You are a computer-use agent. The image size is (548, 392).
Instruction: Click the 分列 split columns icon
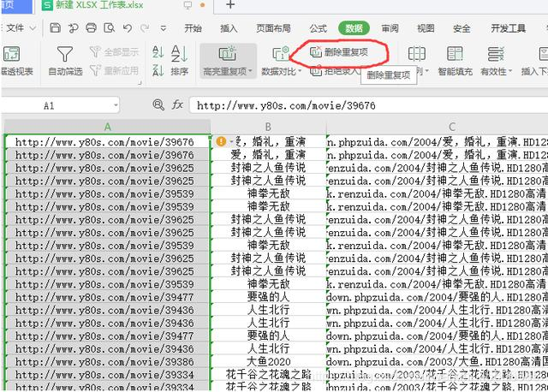[417, 54]
